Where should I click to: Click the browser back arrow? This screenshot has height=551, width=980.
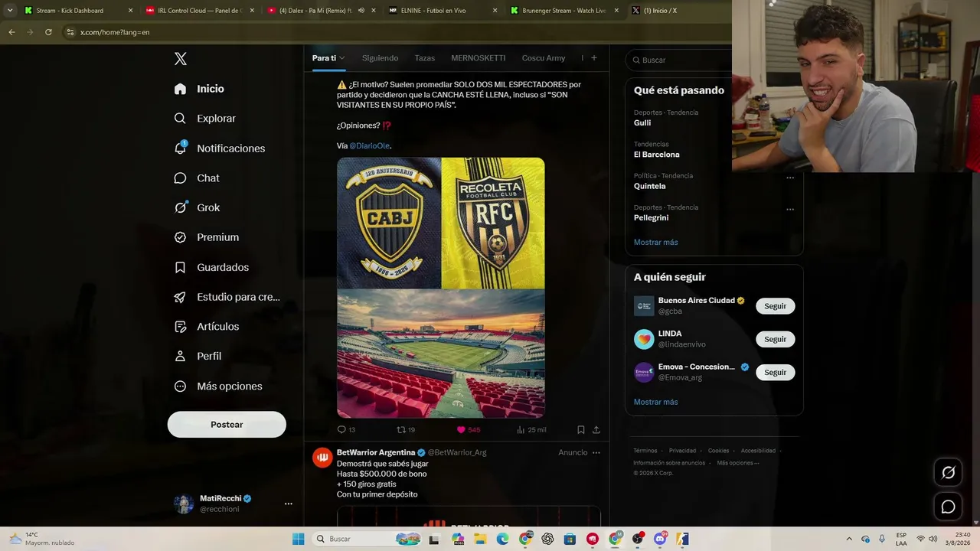[11, 32]
